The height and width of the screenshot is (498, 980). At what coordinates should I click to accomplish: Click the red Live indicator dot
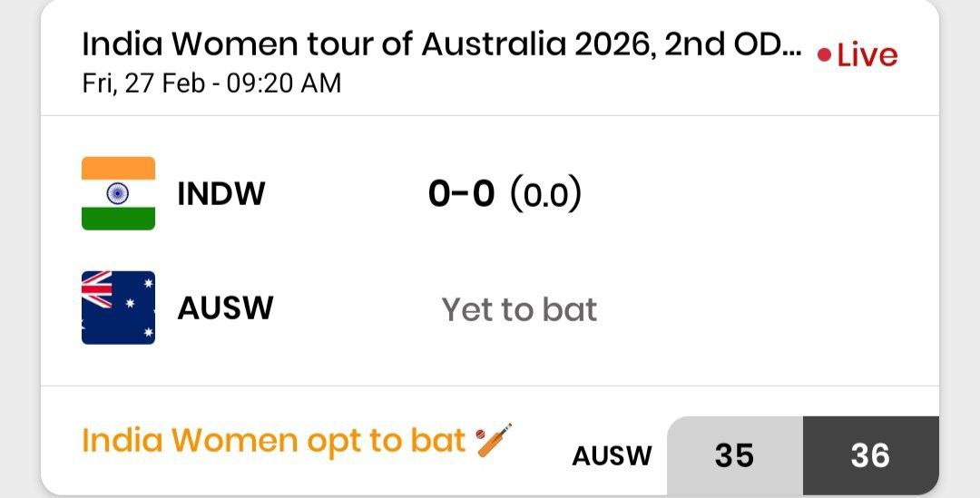pyautogui.click(x=824, y=55)
